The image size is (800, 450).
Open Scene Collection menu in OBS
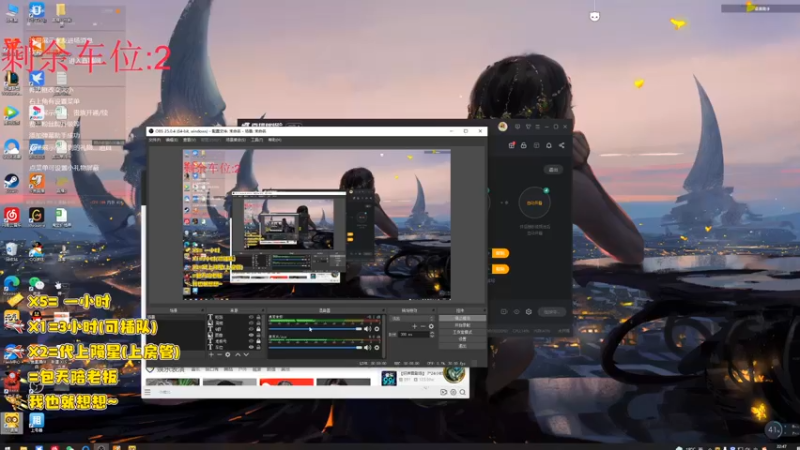[236, 140]
